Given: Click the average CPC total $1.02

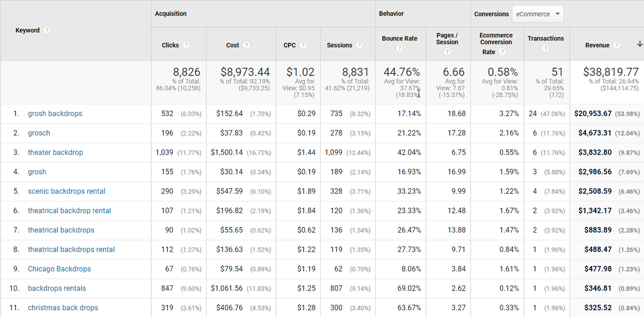Looking at the screenshot, I should pos(301,72).
